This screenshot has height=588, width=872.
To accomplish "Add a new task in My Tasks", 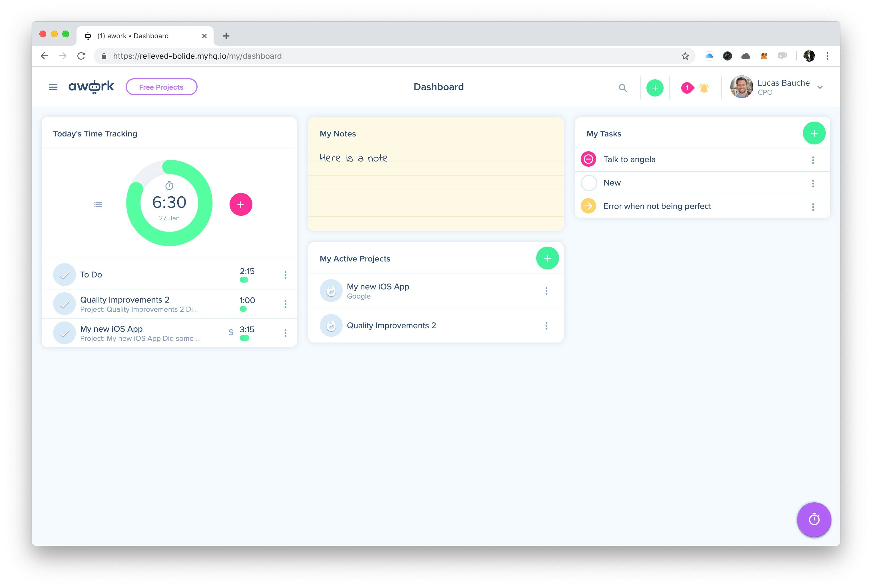I will click(814, 133).
